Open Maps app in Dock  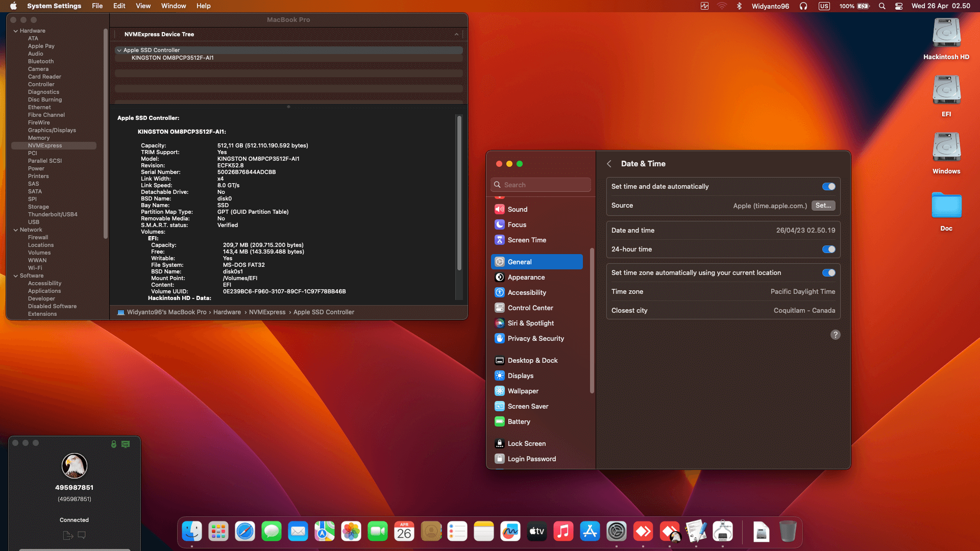pos(325,532)
